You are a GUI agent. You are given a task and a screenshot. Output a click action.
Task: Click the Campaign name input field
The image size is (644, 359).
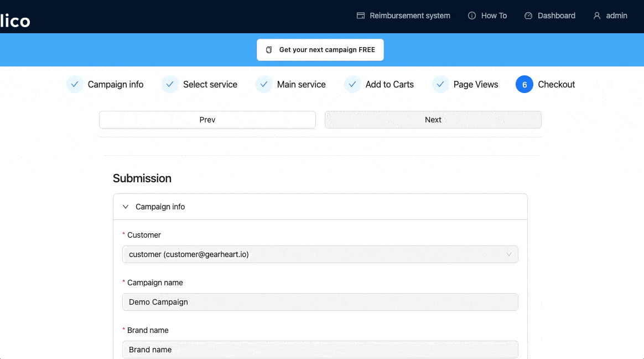(x=320, y=302)
